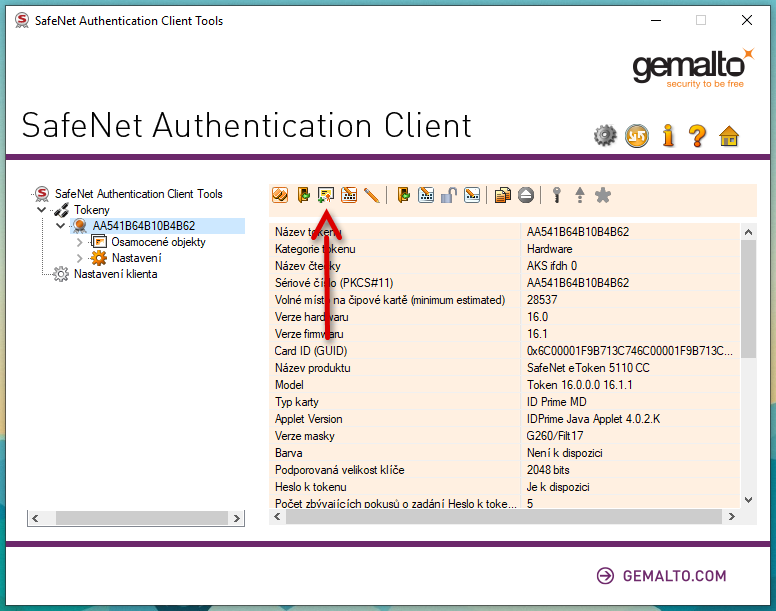Click the Initialize Token eraser icon
776x611 pixels.
coord(280,195)
